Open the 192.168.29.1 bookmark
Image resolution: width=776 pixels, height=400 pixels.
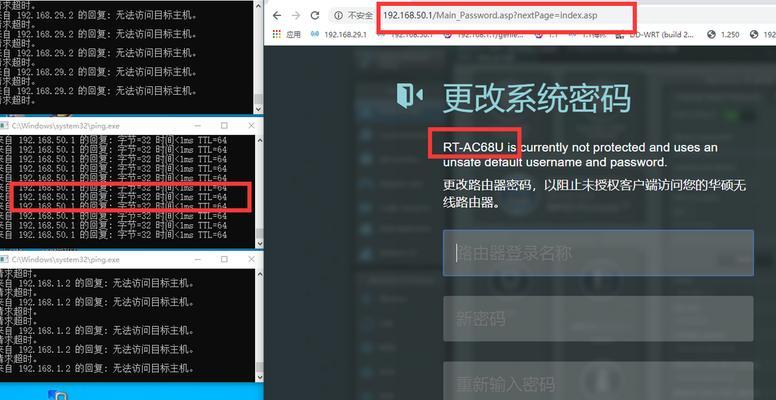point(340,35)
